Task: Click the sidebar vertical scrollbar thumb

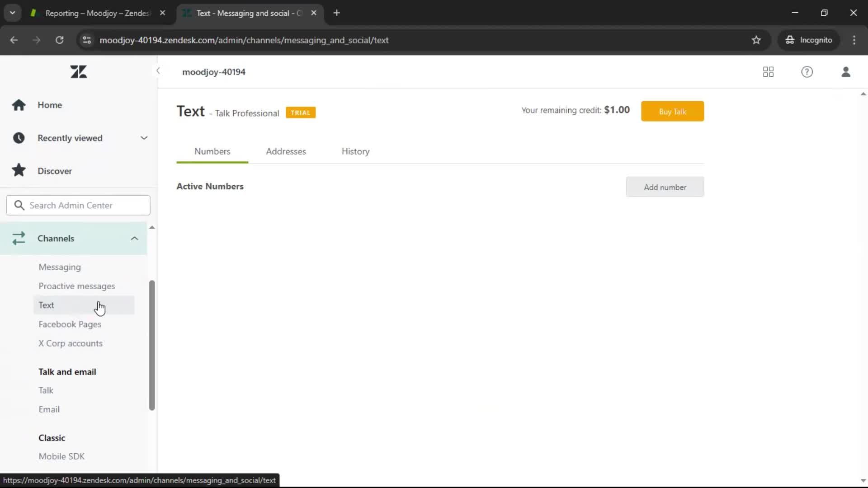Action: pos(152,345)
